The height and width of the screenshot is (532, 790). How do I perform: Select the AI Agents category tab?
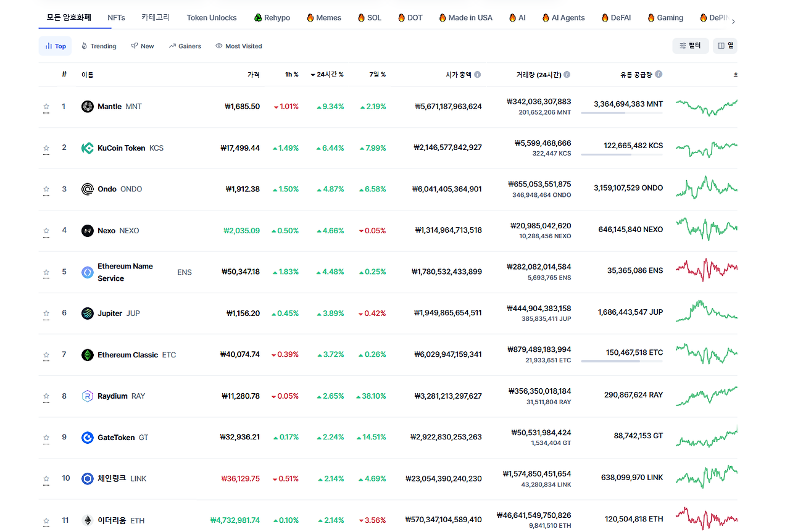tap(563, 18)
